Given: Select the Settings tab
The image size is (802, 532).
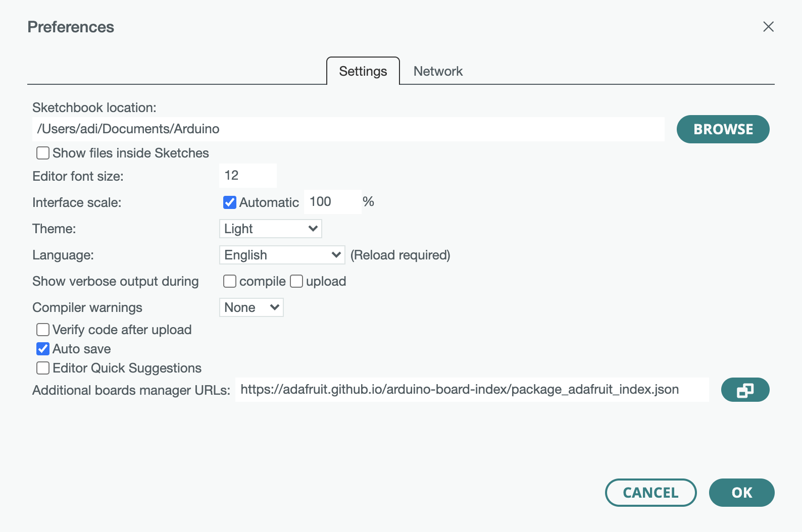Looking at the screenshot, I should (363, 71).
